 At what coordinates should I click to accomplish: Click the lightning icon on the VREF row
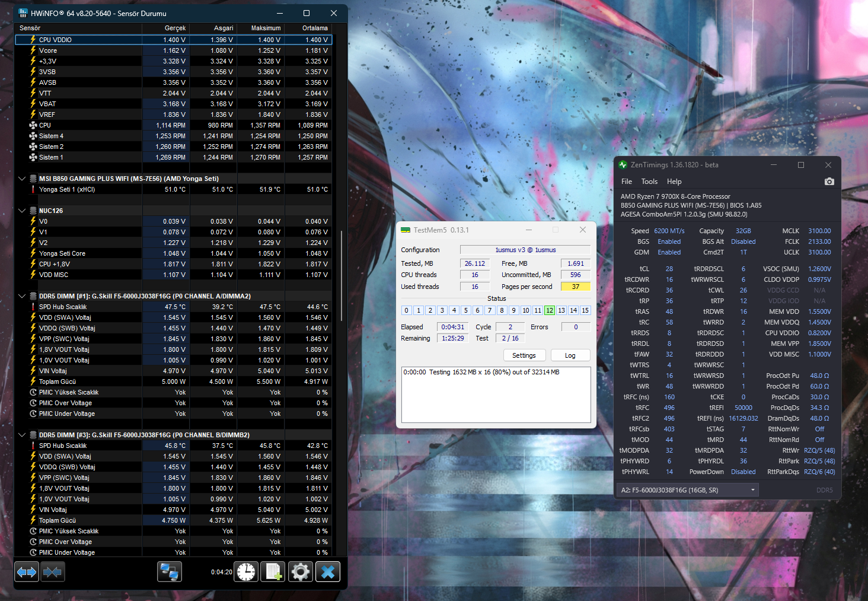pos(33,115)
